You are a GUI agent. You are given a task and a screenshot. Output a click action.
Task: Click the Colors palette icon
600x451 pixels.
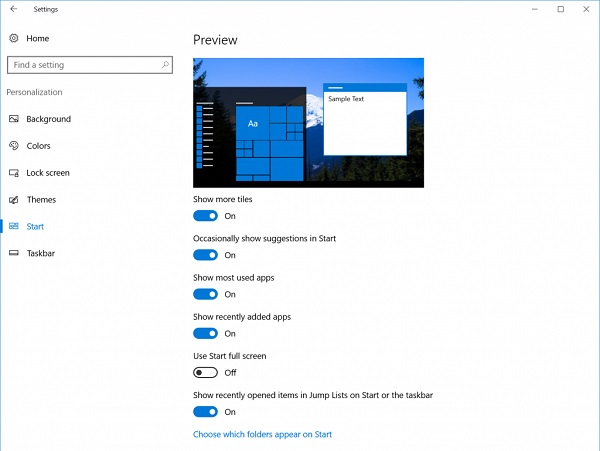pyautogui.click(x=14, y=146)
